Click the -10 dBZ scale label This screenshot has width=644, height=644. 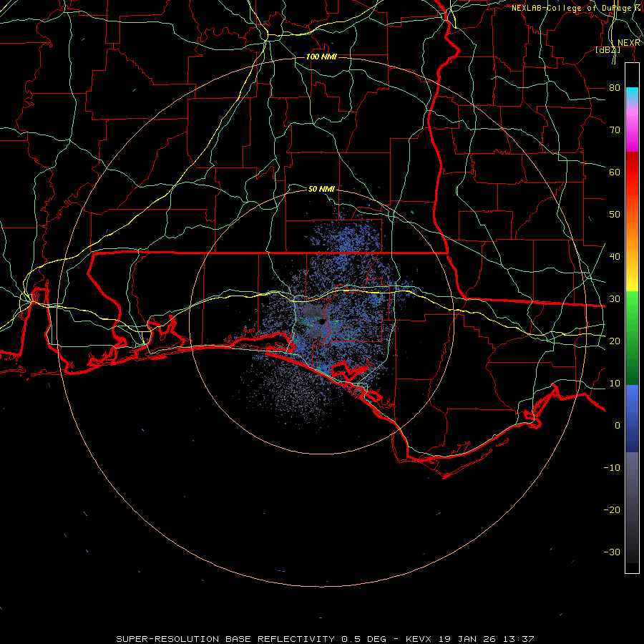612,467
